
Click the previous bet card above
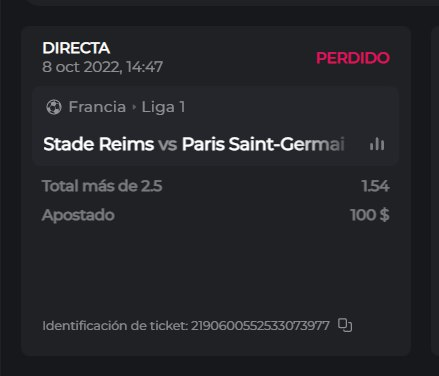tap(230, 3)
